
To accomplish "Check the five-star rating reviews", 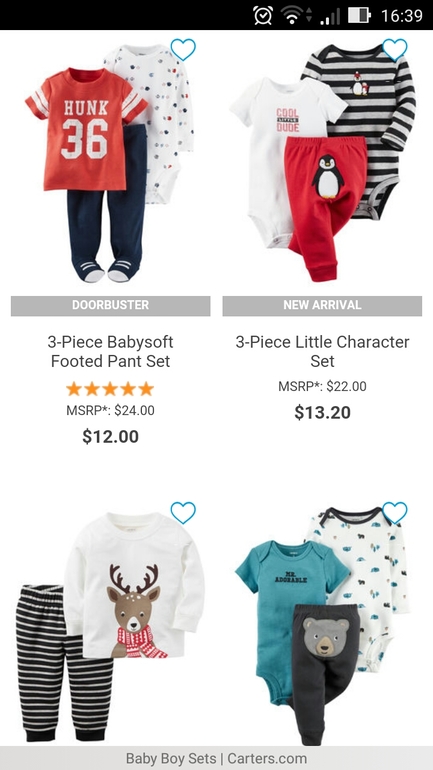I will 110,389.
